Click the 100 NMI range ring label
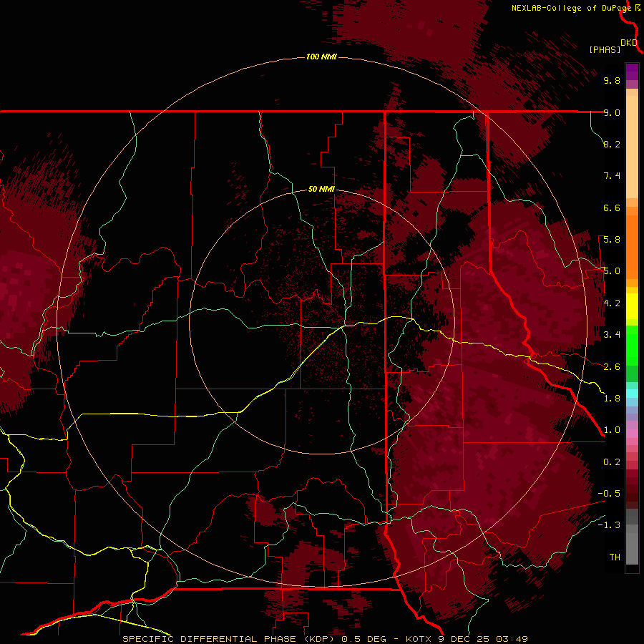Image resolution: width=644 pixels, height=644 pixels. tap(321, 57)
